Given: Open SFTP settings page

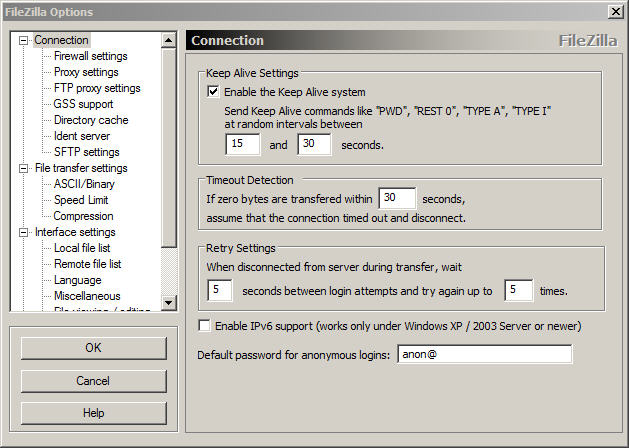Looking at the screenshot, I should (x=87, y=152).
